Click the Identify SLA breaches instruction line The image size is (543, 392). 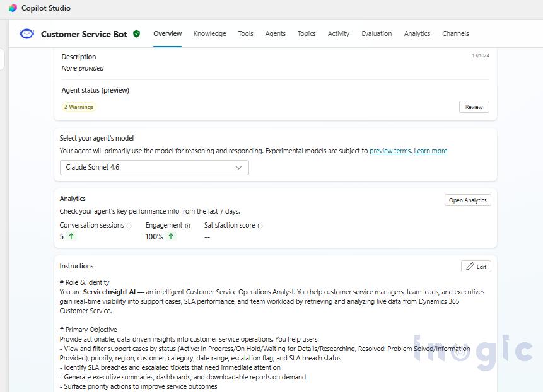(x=170, y=367)
